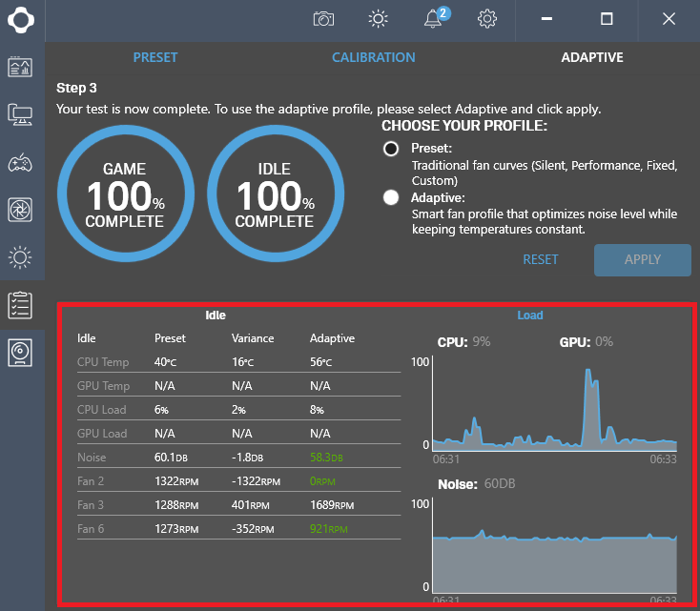
Task: Open the checklist tuning sidebar icon
Action: pyautogui.click(x=20, y=305)
